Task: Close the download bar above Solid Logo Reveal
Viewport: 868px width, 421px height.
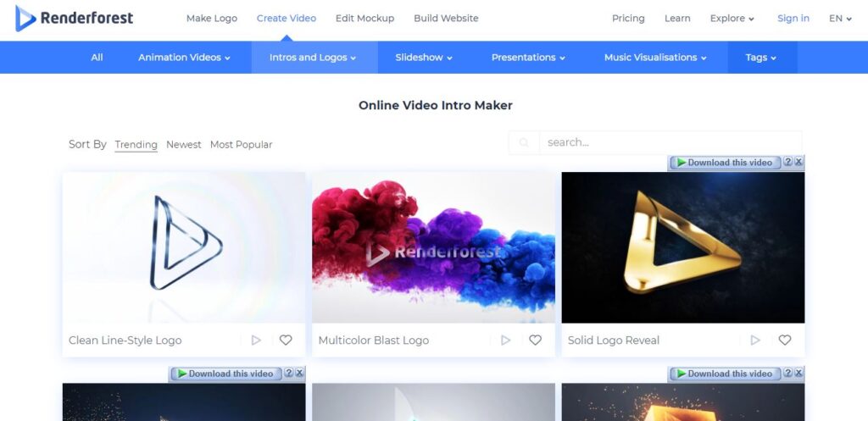Action: pyautogui.click(x=798, y=162)
